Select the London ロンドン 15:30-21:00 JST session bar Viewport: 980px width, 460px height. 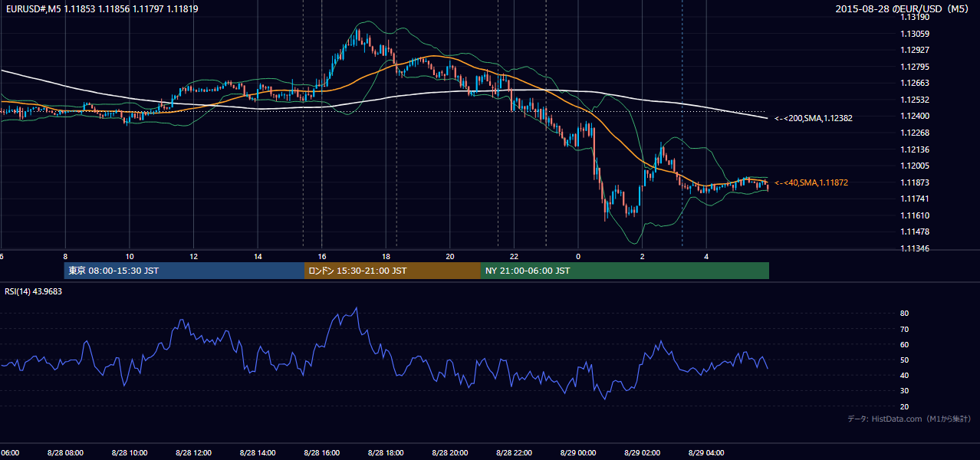click(393, 271)
